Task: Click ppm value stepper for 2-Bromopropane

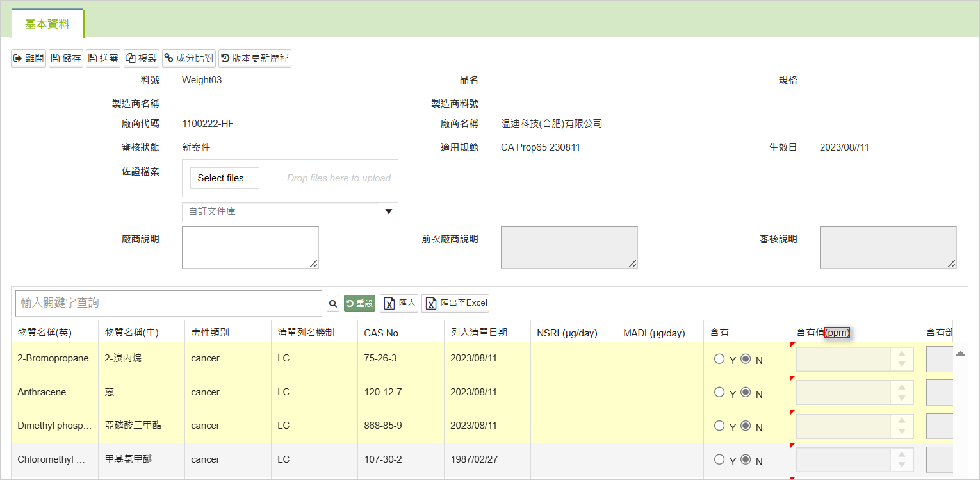Action: 902,359
